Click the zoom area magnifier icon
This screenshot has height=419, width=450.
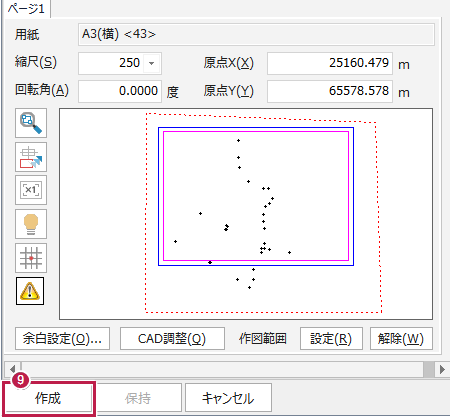click(x=31, y=123)
